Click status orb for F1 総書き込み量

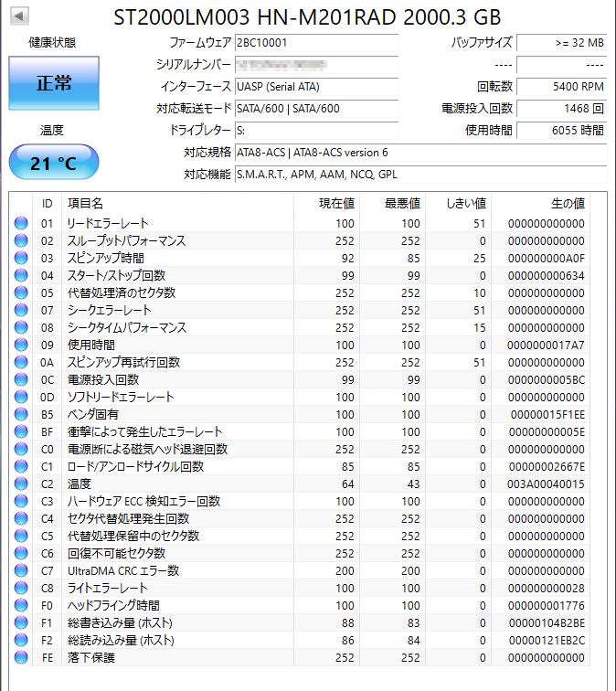click(21, 622)
